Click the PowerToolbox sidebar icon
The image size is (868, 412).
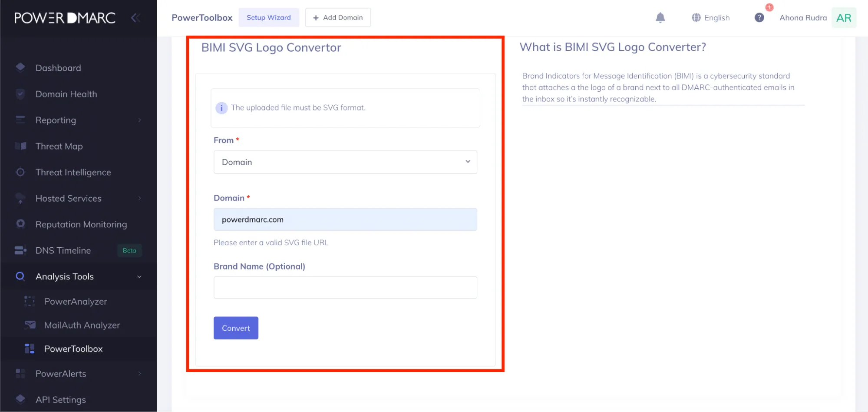click(30, 349)
